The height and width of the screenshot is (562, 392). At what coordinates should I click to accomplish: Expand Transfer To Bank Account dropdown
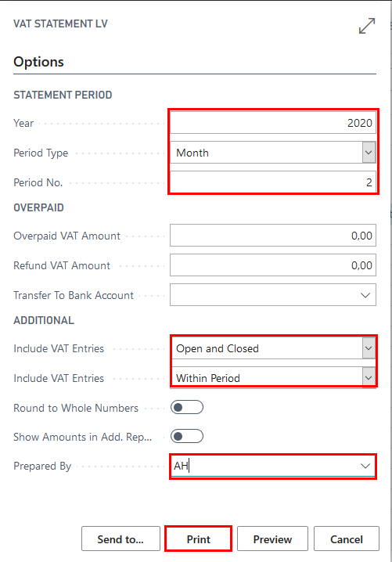pyautogui.click(x=365, y=295)
